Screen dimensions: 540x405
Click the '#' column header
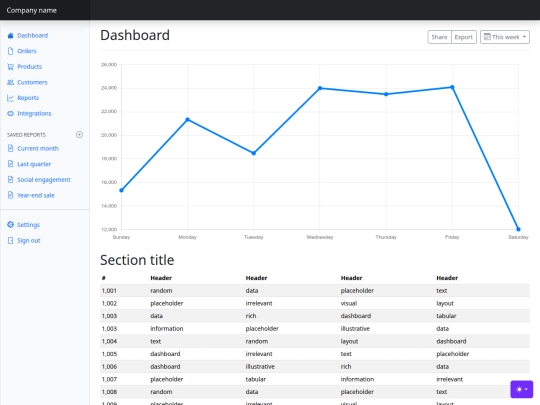[x=104, y=278]
